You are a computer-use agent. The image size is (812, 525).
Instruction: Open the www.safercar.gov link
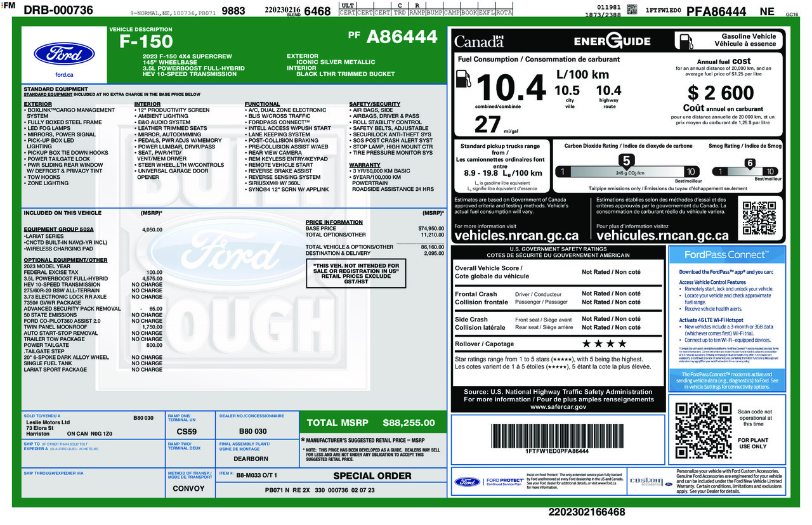click(558, 407)
